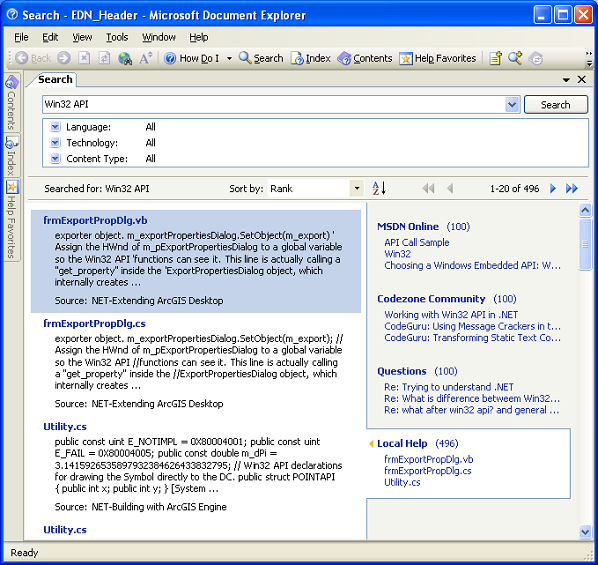Go to first results page arrow

click(428, 188)
